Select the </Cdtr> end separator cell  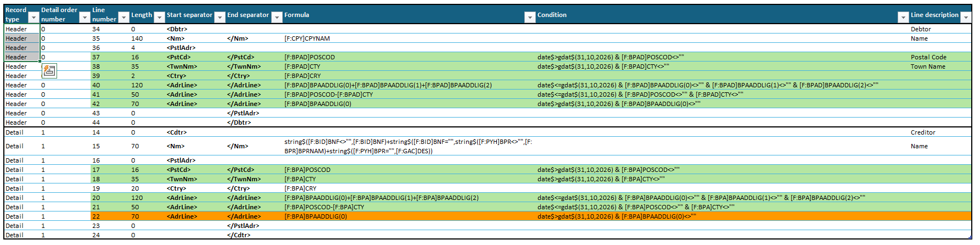point(239,235)
